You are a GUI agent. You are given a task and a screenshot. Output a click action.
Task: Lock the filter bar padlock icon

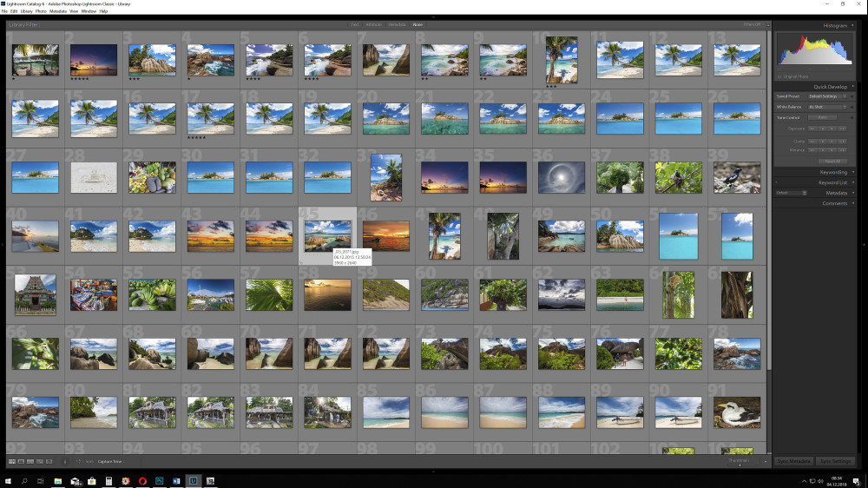pyautogui.click(x=768, y=25)
